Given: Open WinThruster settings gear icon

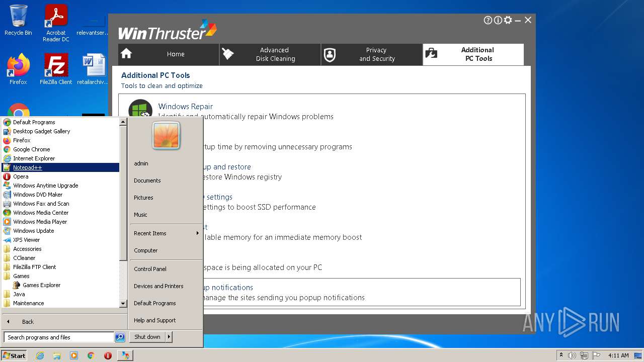Looking at the screenshot, I should 508,20.
